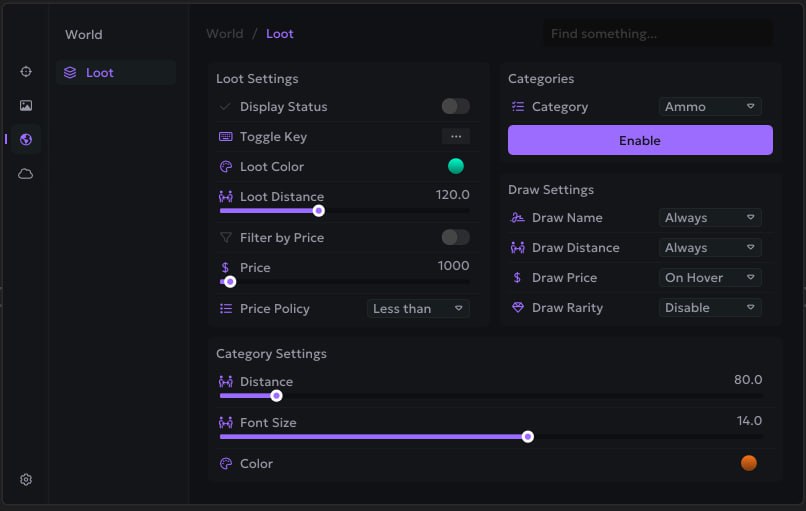Select the Loot item in World list
The height and width of the screenshot is (511, 806).
pyautogui.click(x=100, y=73)
